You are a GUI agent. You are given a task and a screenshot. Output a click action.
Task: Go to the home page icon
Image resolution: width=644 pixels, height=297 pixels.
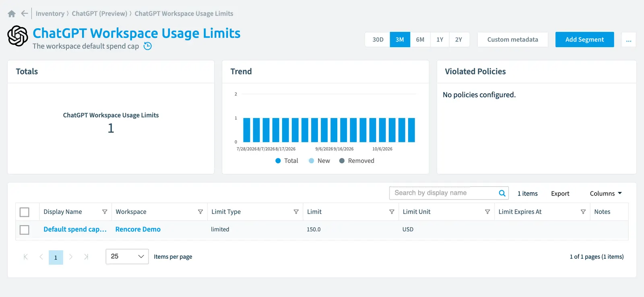(12, 14)
